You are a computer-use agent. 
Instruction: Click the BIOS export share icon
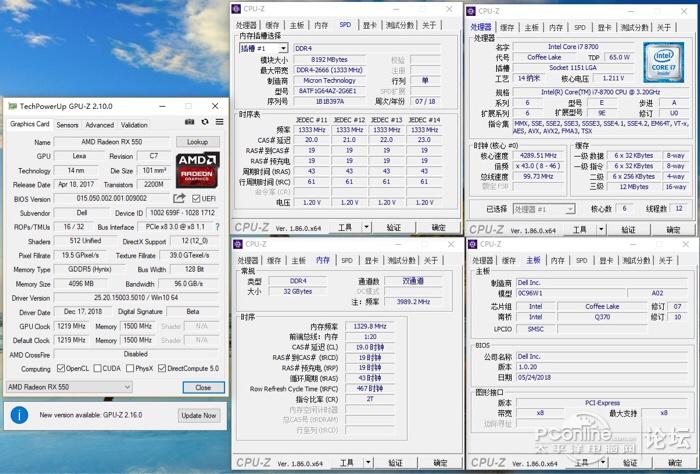click(179, 198)
